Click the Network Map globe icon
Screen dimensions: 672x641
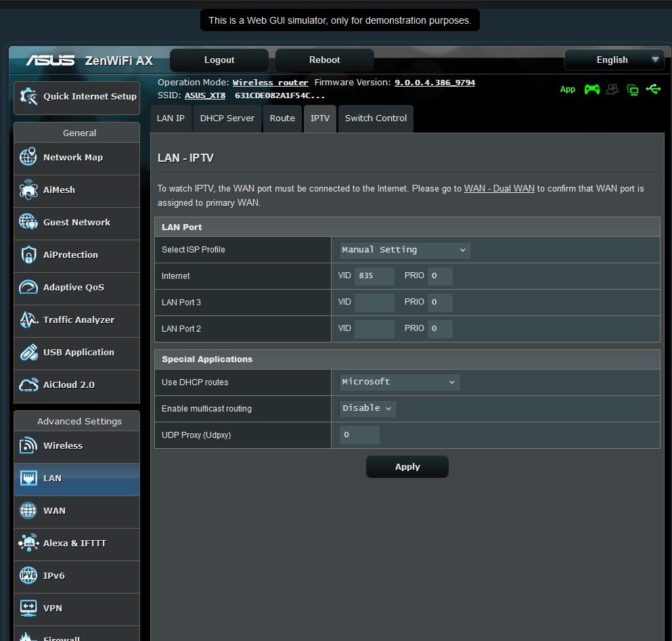click(x=28, y=157)
